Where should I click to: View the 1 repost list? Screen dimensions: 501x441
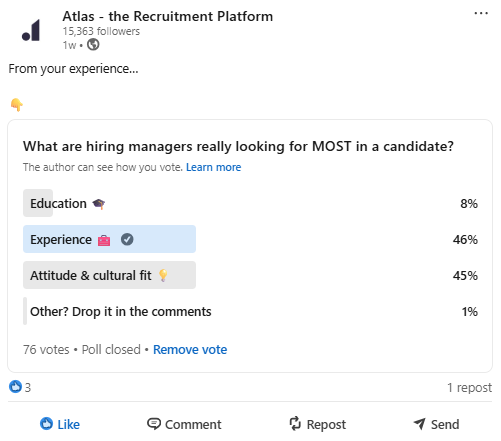tap(469, 387)
